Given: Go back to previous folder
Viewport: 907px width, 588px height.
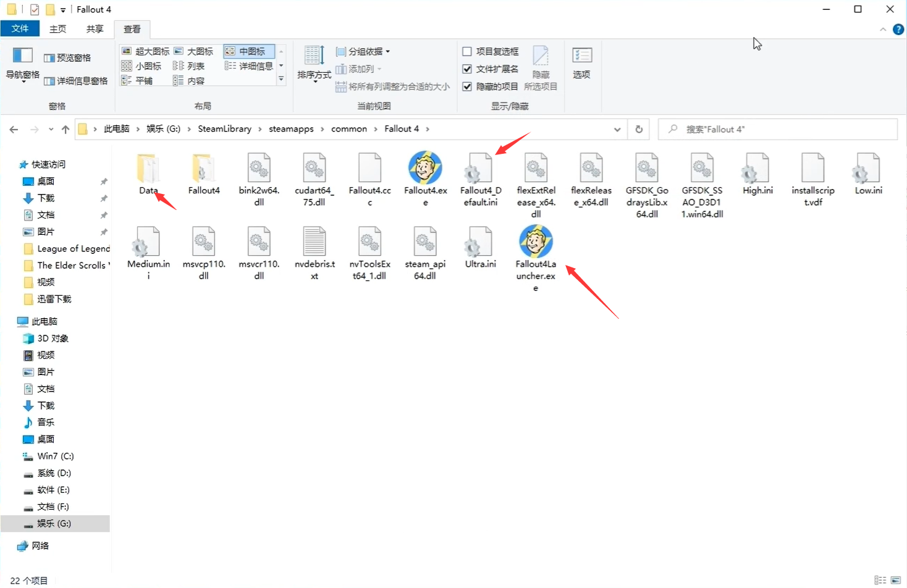Looking at the screenshot, I should (14, 129).
